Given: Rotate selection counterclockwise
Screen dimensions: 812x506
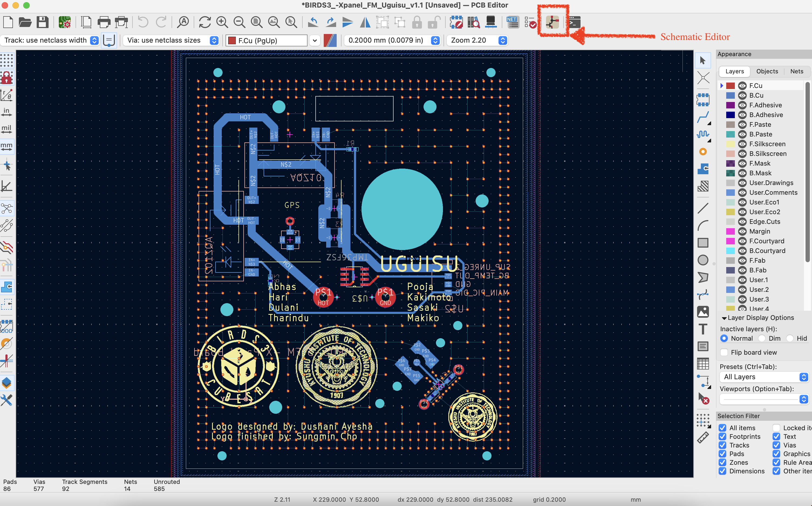Looking at the screenshot, I should tap(313, 22).
